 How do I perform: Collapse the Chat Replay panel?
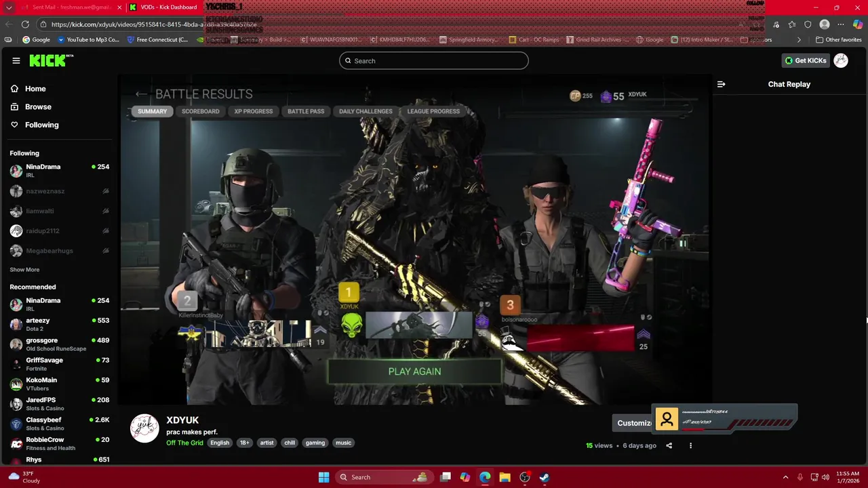721,84
